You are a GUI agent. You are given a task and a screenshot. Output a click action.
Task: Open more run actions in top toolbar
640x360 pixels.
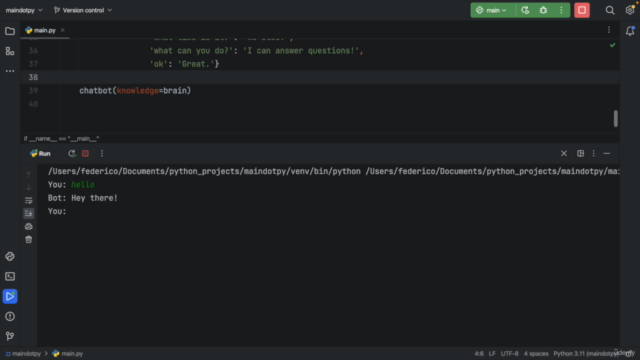coord(561,10)
